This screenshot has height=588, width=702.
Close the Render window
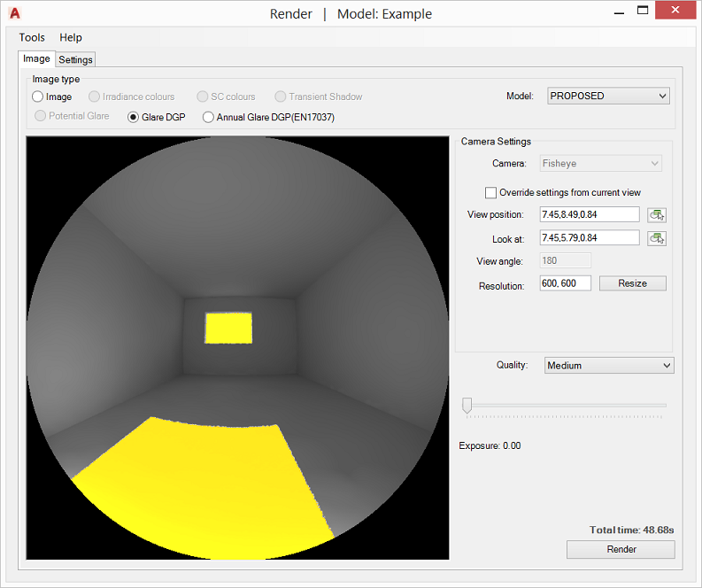pyautogui.click(x=677, y=12)
